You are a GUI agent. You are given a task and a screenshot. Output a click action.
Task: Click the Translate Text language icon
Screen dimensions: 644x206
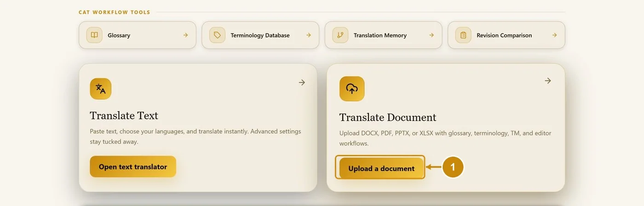101,89
